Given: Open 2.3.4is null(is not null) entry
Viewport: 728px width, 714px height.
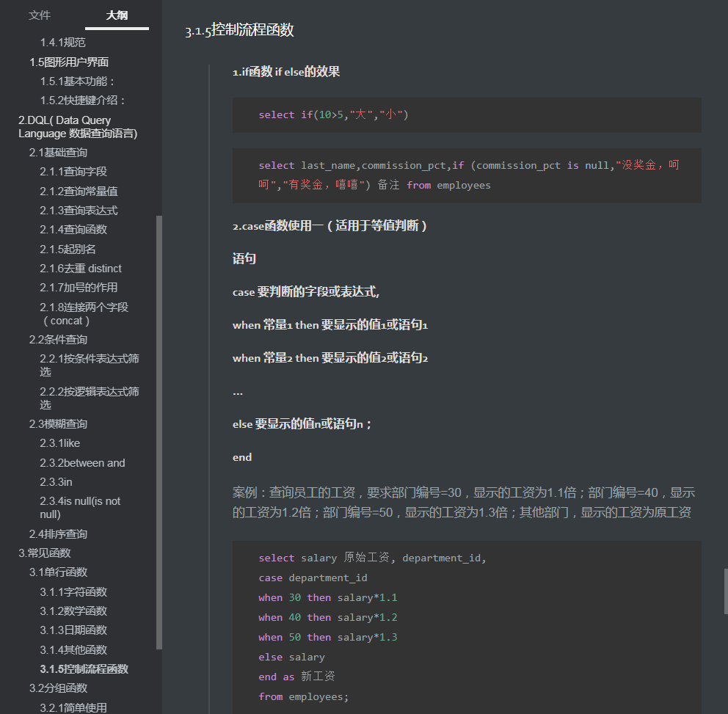Looking at the screenshot, I should (80, 507).
